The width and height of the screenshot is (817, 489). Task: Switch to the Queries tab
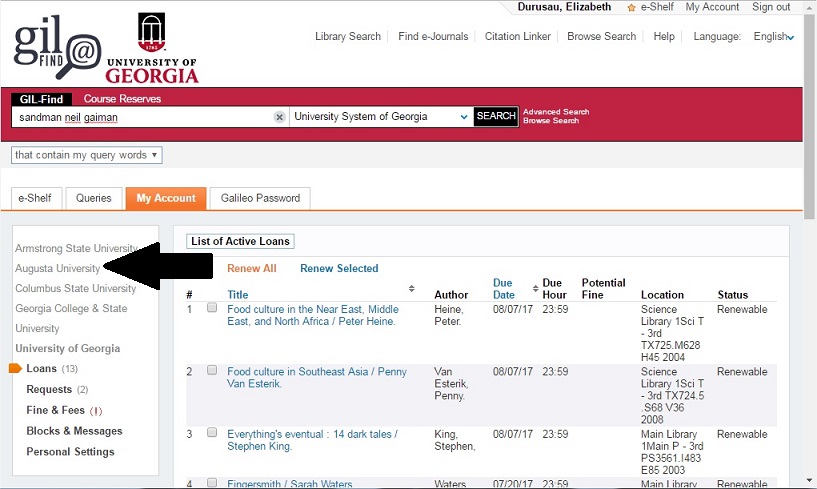coord(94,198)
